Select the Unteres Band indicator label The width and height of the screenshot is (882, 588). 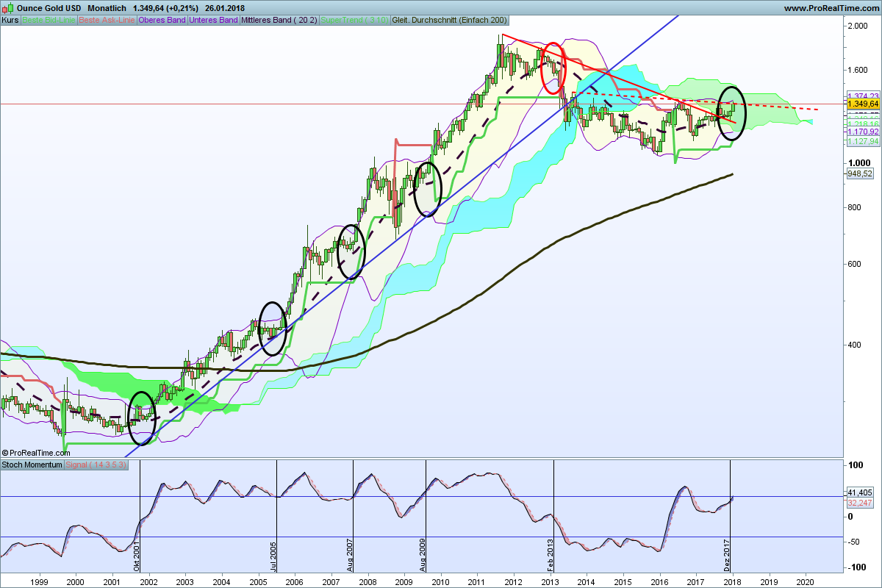coord(215,20)
